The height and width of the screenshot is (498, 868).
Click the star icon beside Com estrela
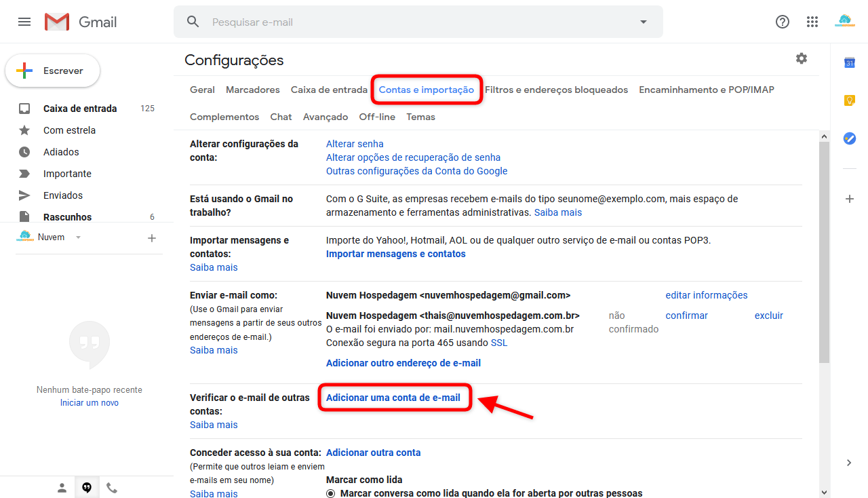pos(24,130)
